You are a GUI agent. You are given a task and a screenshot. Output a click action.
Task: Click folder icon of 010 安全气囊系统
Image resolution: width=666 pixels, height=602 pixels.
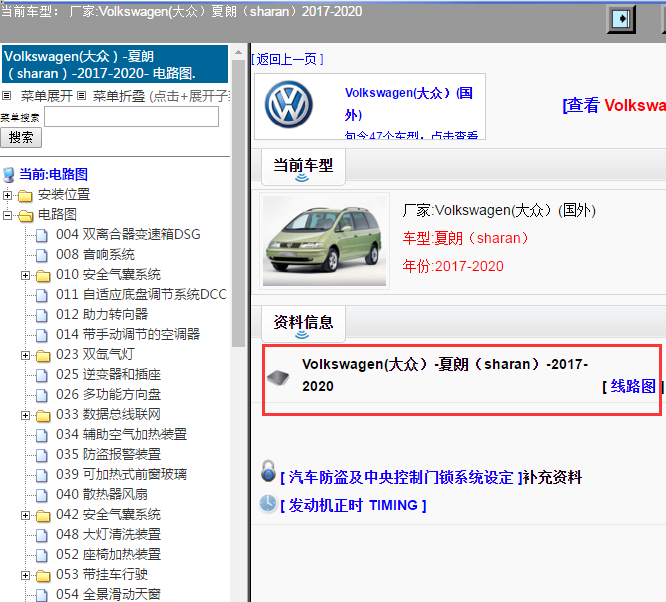click(x=43, y=276)
